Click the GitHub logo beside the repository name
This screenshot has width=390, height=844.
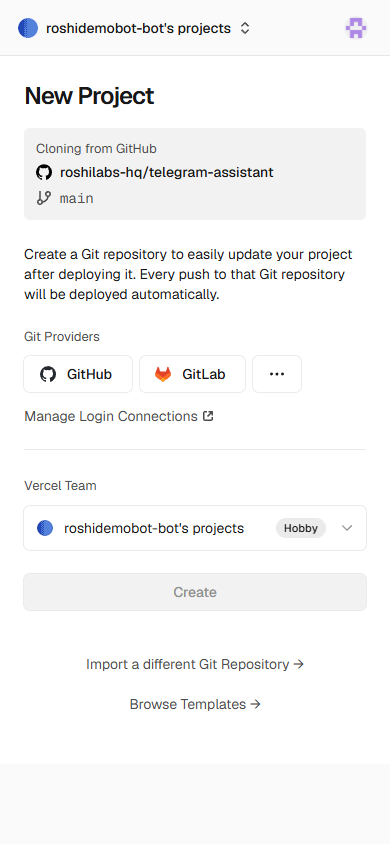point(44,173)
